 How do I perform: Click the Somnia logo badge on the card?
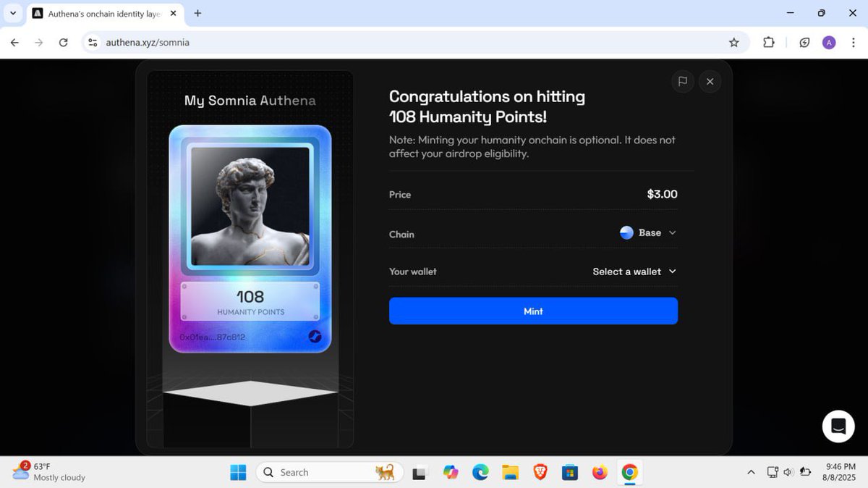pos(315,337)
